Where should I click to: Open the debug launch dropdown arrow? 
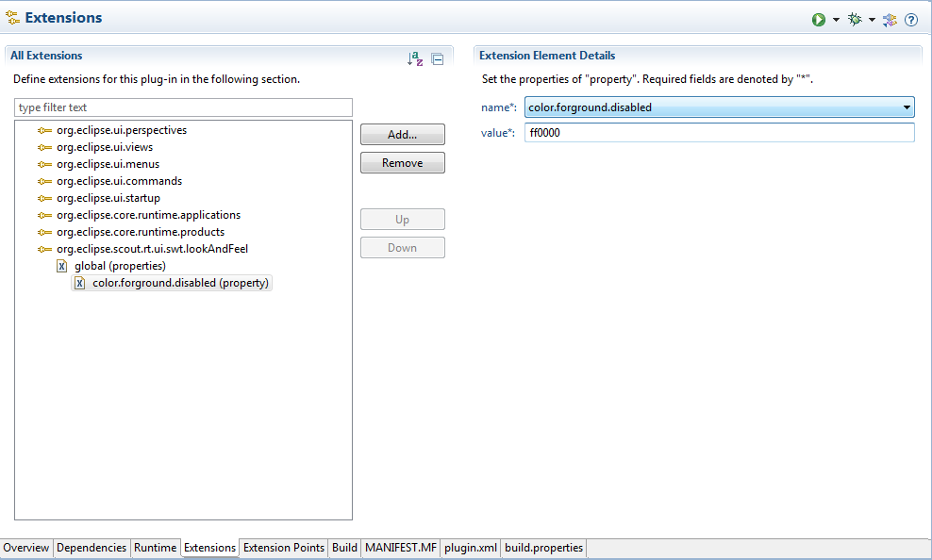pos(872,20)
